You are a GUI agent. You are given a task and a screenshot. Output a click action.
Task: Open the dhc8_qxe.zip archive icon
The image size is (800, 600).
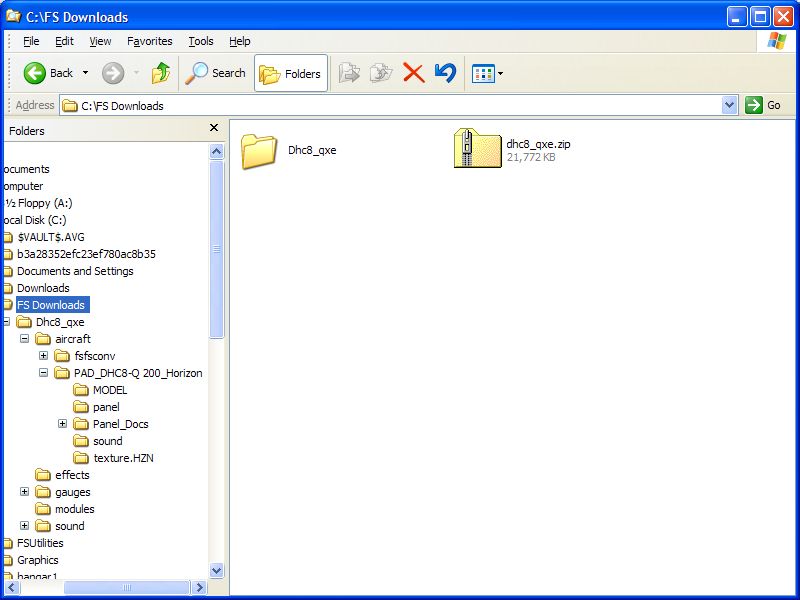[x=477, y=149]
